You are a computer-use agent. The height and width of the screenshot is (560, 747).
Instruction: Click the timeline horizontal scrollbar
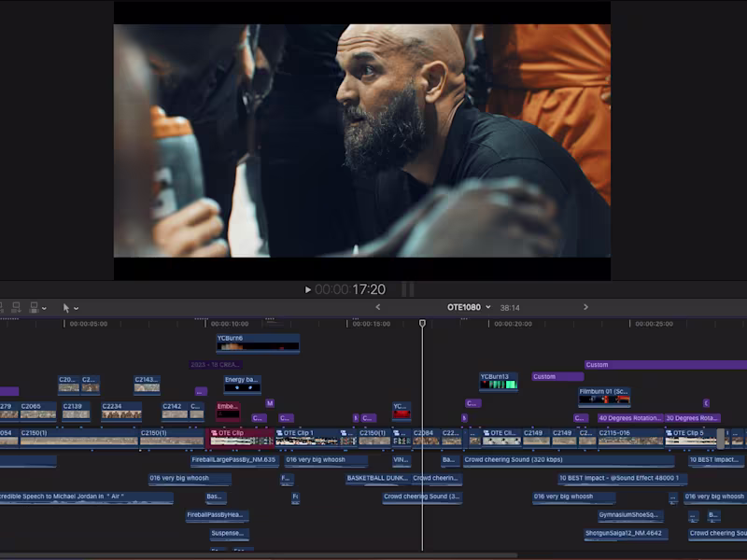pyautogui.click(x=259, y=555)
